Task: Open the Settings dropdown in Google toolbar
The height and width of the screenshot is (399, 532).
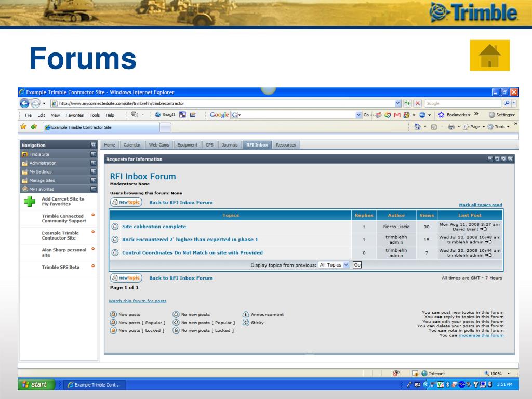Action: [x=502, y=115]
